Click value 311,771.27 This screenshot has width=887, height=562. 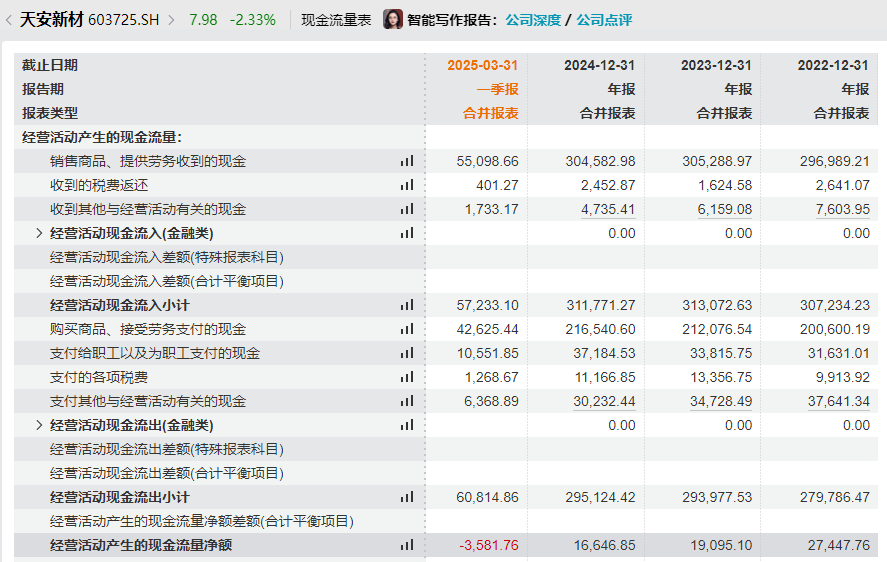pos(601,305)
